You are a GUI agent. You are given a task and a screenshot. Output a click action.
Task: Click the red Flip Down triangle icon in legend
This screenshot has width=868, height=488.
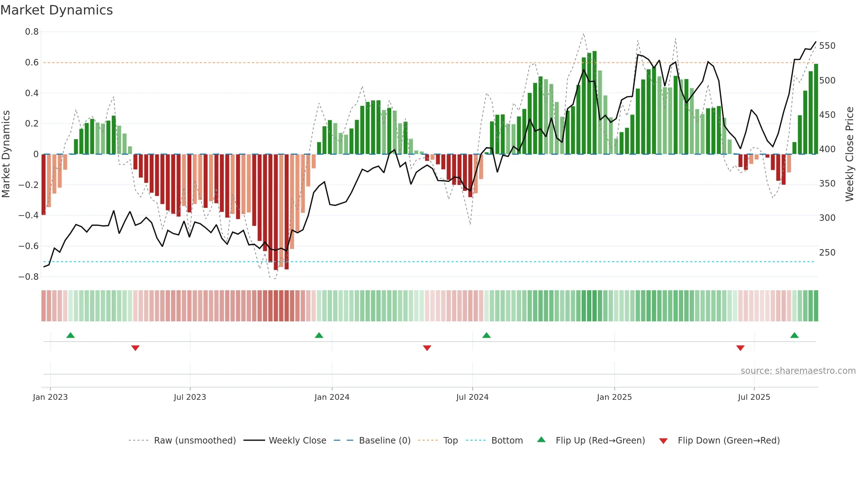[x=663, y=441]
